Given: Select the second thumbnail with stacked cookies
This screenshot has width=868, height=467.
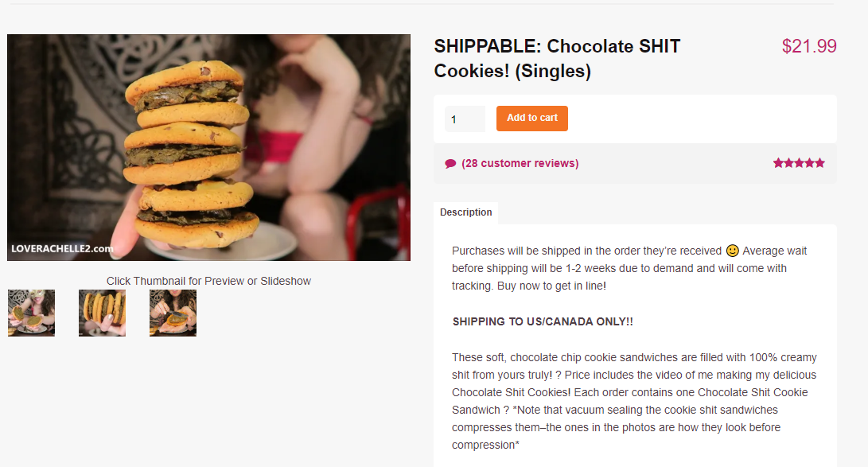Looking at the screenshot, I should tap(102, 313).
